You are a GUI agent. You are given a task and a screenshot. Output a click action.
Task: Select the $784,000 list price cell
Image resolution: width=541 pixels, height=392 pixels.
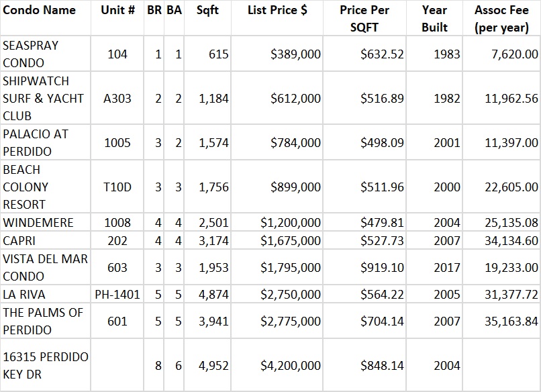(295, 142)
